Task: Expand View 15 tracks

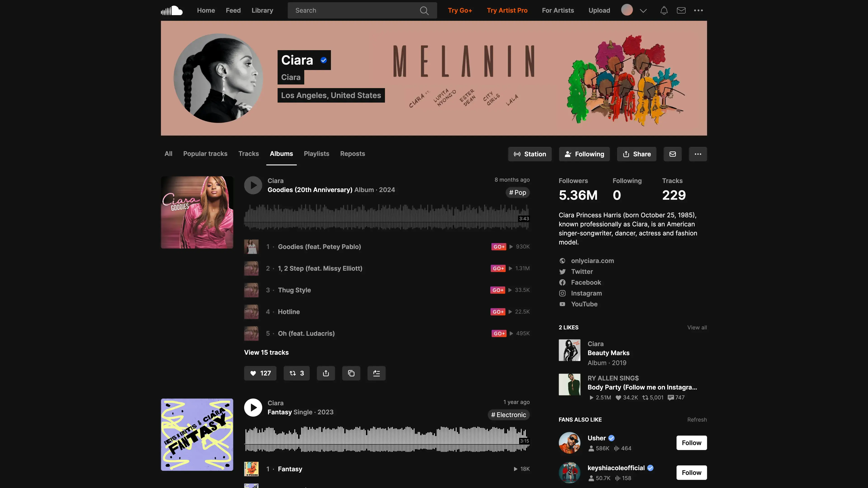Action: (266, 352)
